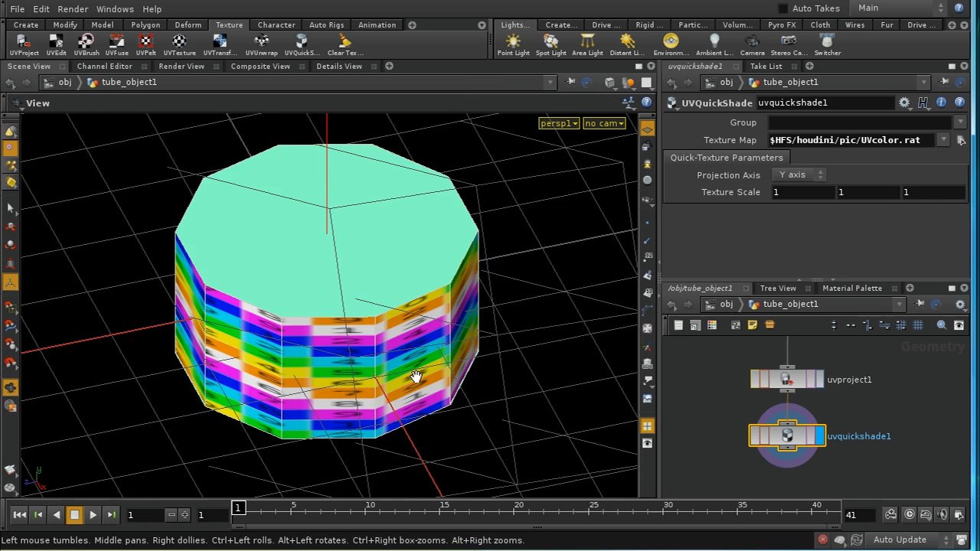
Task: Open the Projection Axis dropdown showing Y axis
Action: pos(799,174)
